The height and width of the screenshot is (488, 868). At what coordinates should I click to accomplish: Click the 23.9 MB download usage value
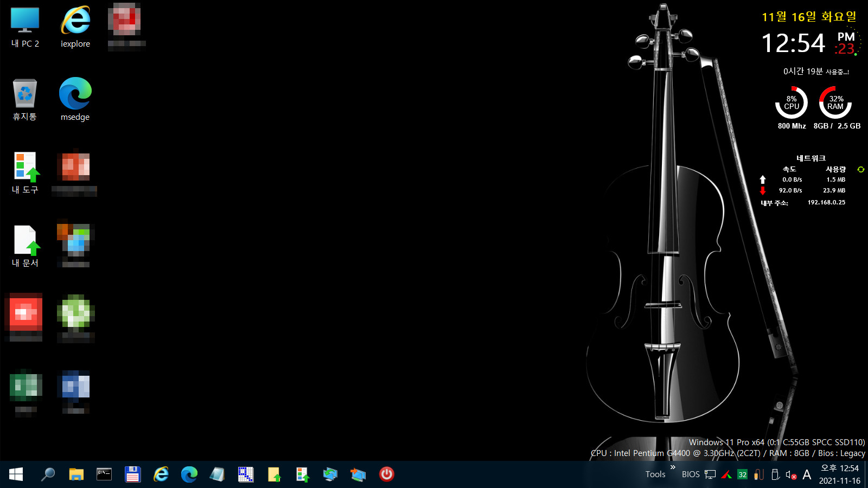pyautogui.click(x=834, y=190)
